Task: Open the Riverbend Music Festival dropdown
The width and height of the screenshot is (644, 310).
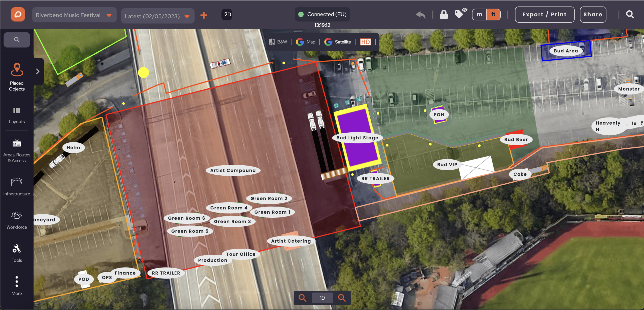Action: pos(74,15)
